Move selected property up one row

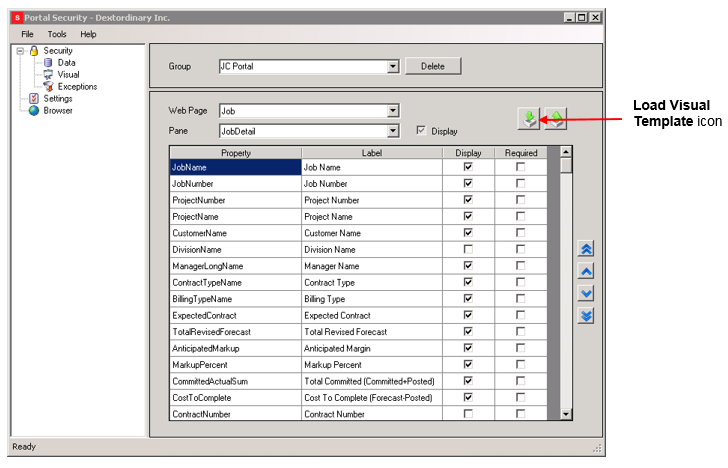click(587, 271)
